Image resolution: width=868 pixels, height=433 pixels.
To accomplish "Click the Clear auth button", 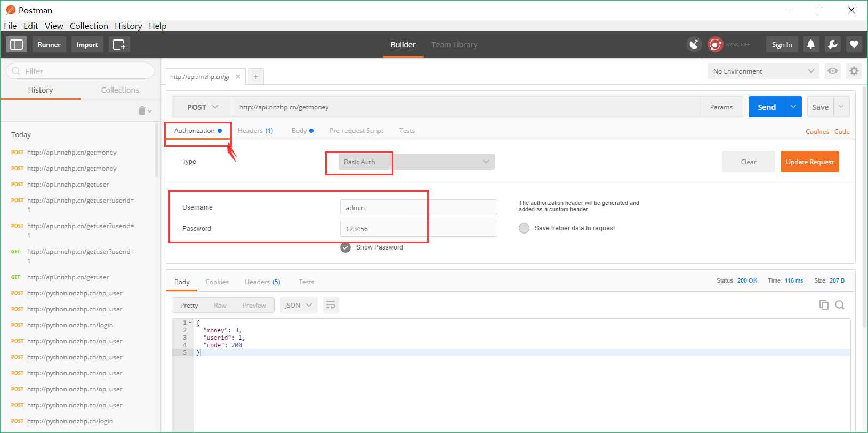I will point(749,162).
